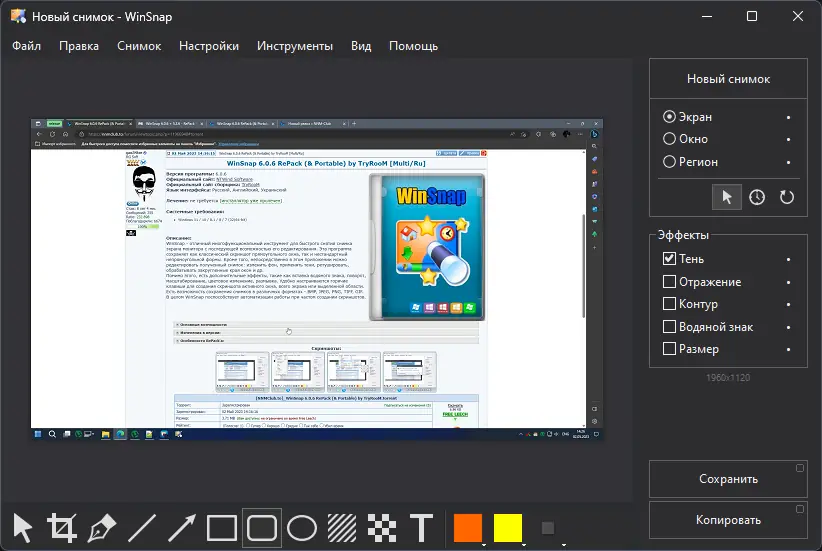This screenshot has height=551, width=822.
Task: Open options dot next to Регион
Action: (x=788, y=163)
